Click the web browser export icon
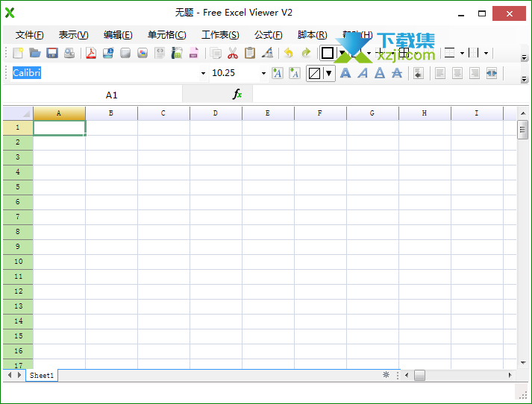The width and height of the screenshot is (532, 404). [x=108, y=53]
